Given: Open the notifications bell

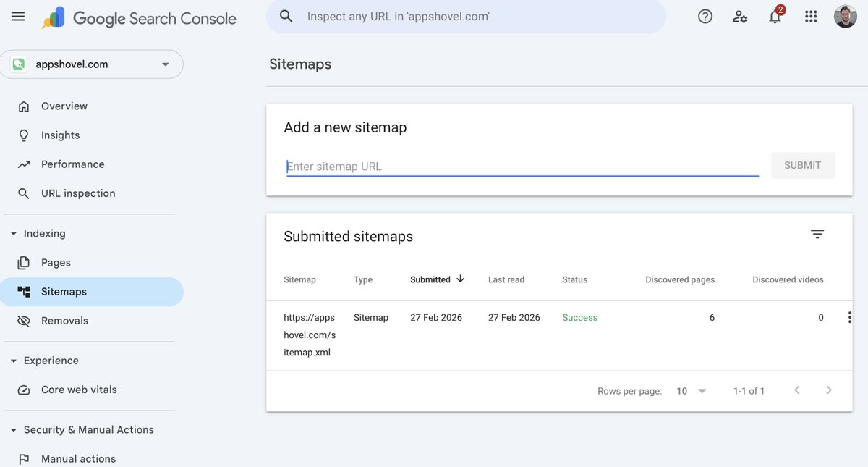Looking at the screenshot, I should point(775,17).
